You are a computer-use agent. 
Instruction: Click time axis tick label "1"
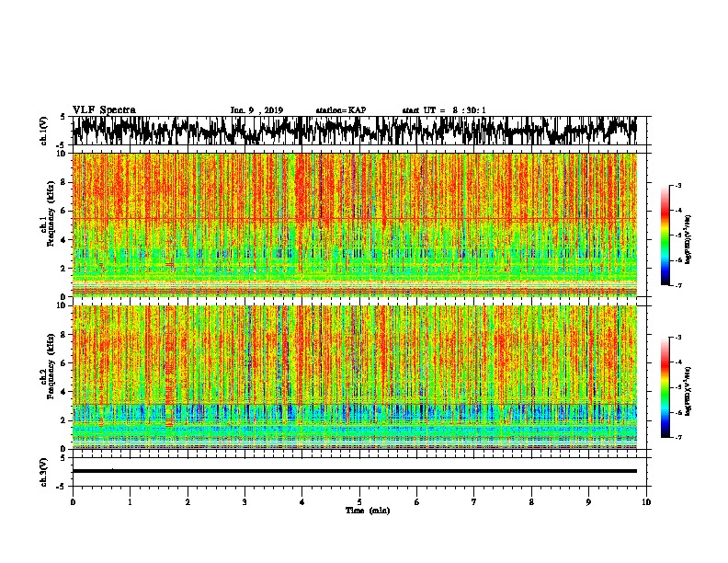[x=130, y=502]
